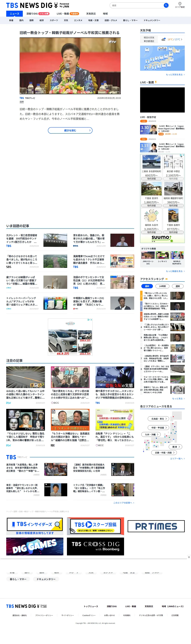Expand tomorrow's Tokyo weather 18℃/15℃ row
191x644 pixels.
coord(162,39)
